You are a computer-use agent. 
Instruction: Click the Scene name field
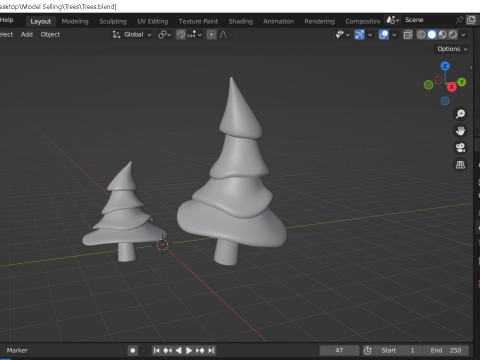pyautogui.click(x=427, y=20)
